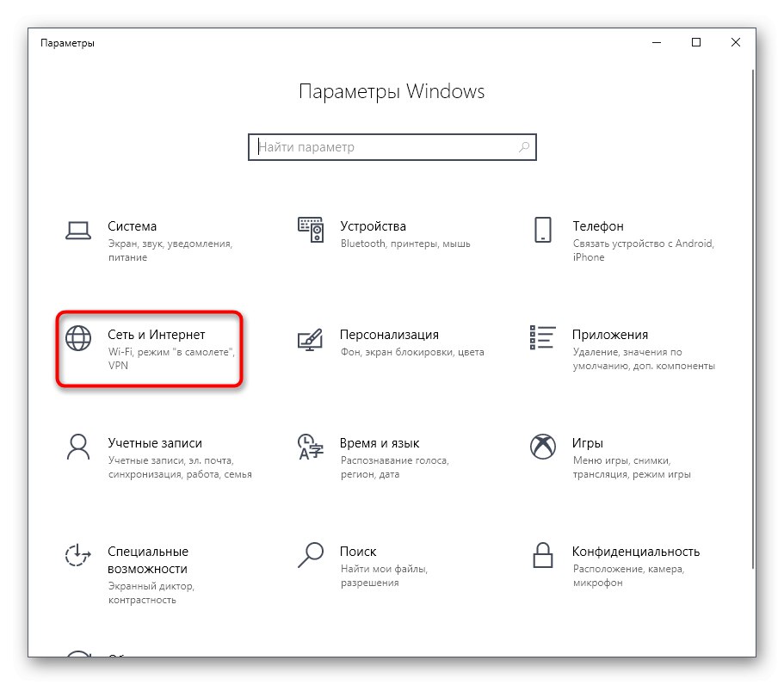Click the Специальные возможности icon
784x685 pixels.
(77, 556)
